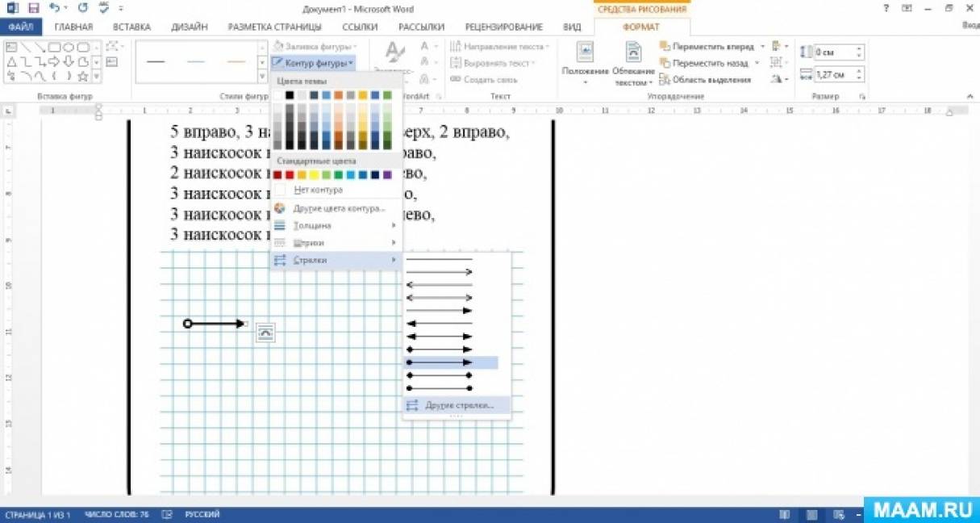Click Другие стрелки at list bottom
The width and height of the screenshot is (980, 523).
click(458, 405)
